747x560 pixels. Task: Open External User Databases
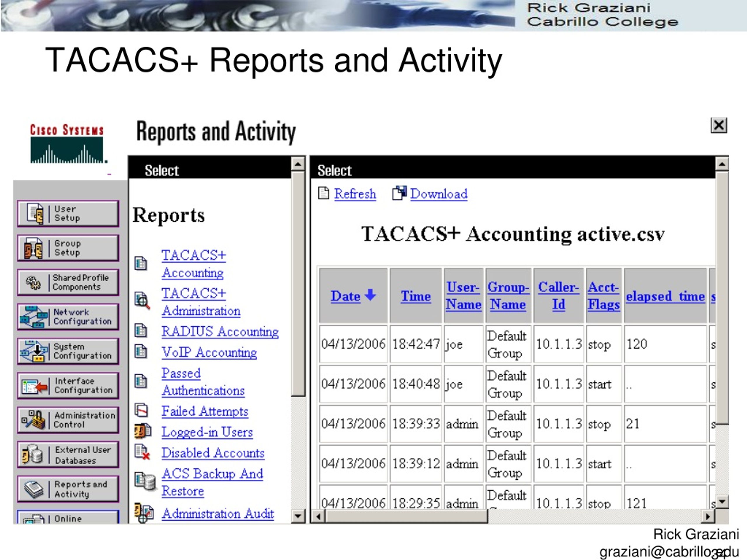tap(68, 454)
